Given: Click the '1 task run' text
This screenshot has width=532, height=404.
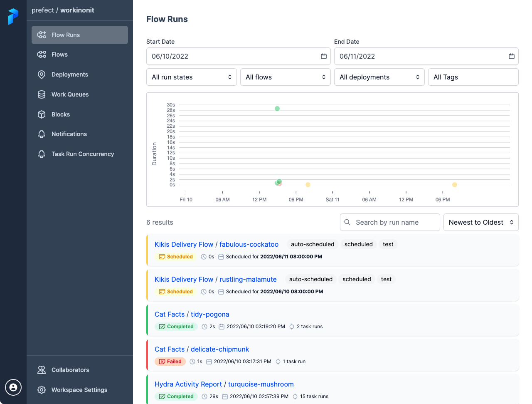Looking at the screenshot, I should coord(294,362).
